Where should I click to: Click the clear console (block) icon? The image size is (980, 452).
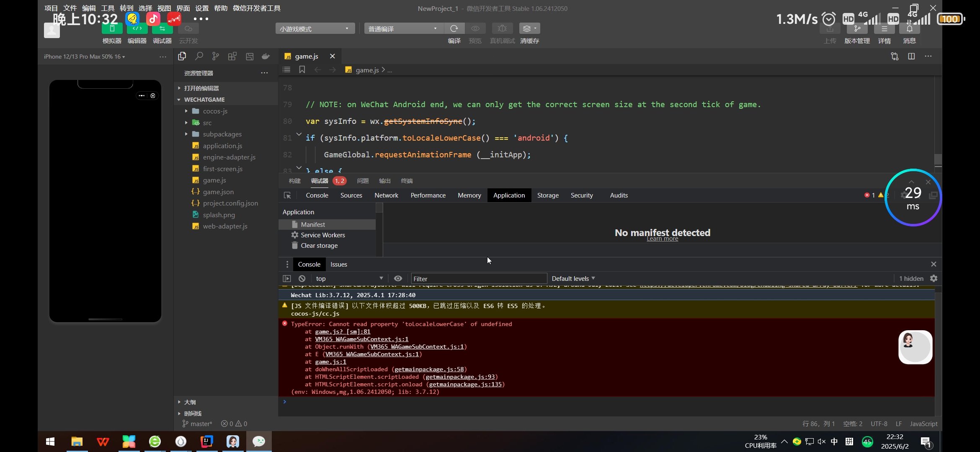301,278
